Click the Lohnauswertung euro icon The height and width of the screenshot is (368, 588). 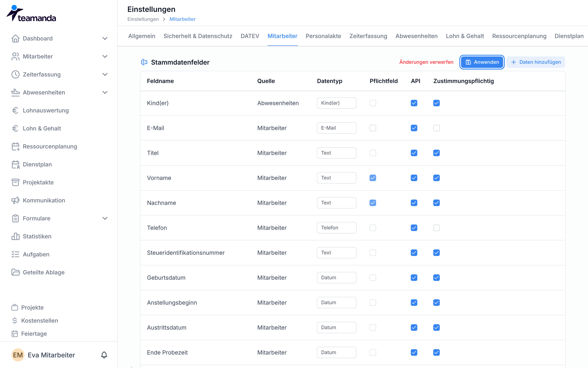[x=16, y=110]
